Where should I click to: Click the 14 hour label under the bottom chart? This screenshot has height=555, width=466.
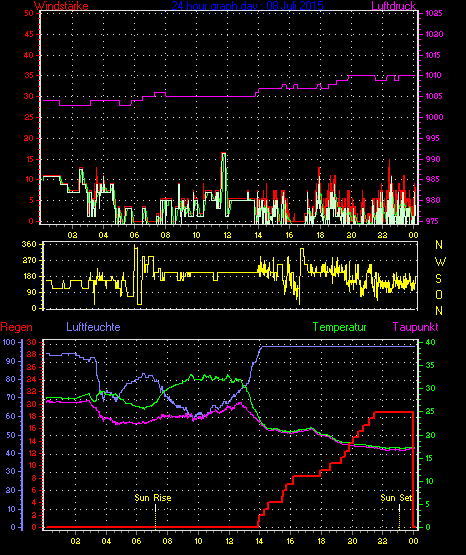coord(259,541)
